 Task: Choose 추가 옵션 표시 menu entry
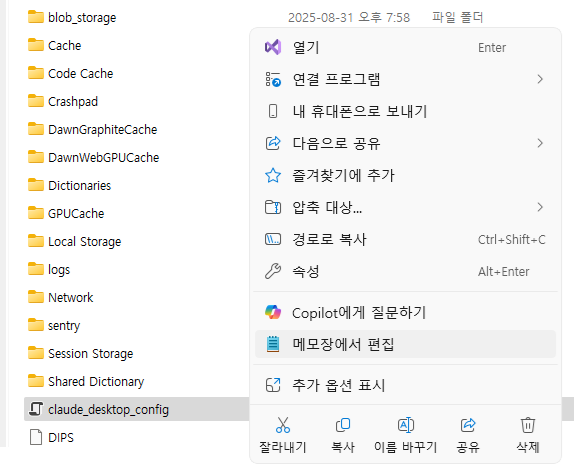[406, 385]
